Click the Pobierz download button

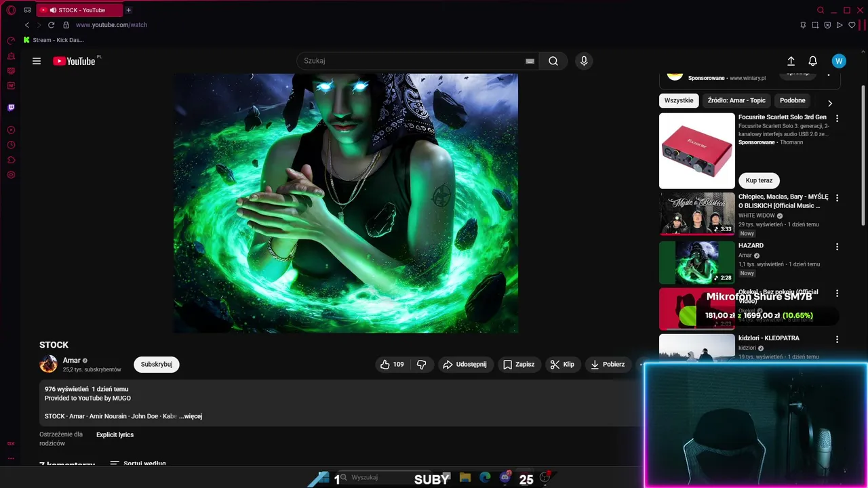[x=608, y=364]
